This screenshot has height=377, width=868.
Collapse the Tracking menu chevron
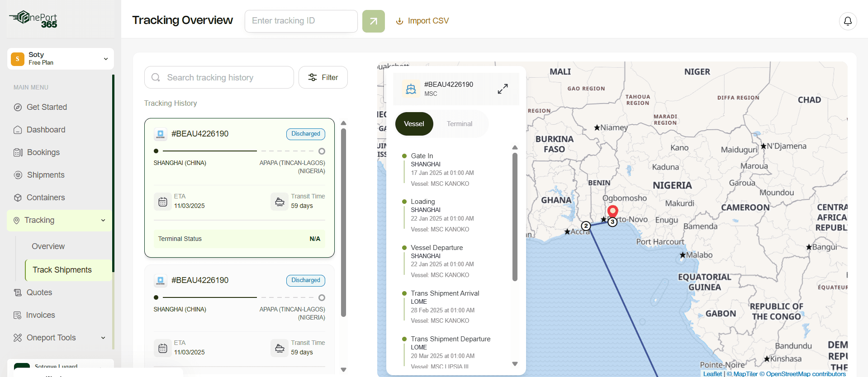[103, 220]
